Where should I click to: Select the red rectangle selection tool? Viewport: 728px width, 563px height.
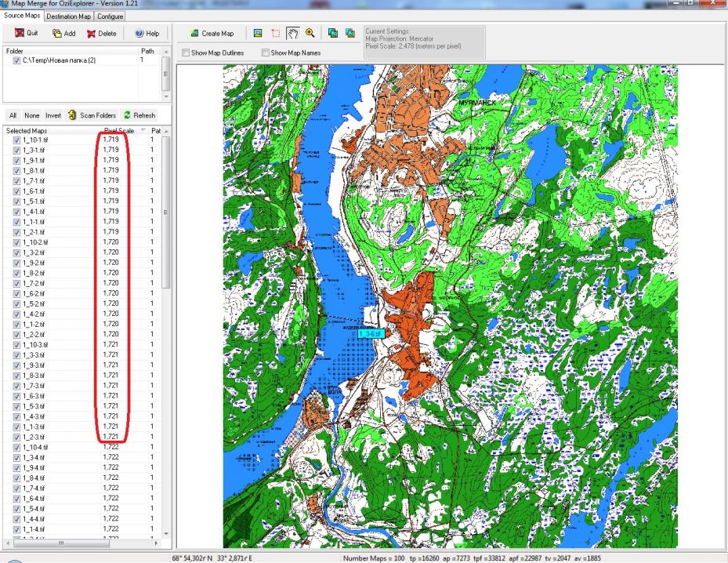pos(274,34)
